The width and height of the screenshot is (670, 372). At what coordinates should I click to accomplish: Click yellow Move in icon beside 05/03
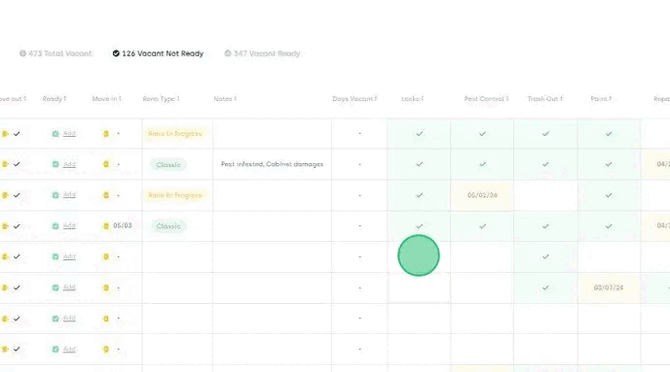(106, 226)
